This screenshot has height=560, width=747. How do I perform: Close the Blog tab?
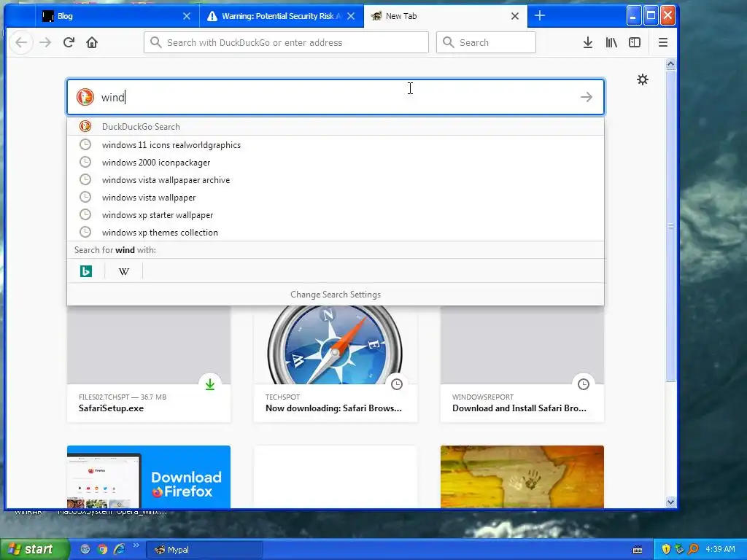coord(187,16)
